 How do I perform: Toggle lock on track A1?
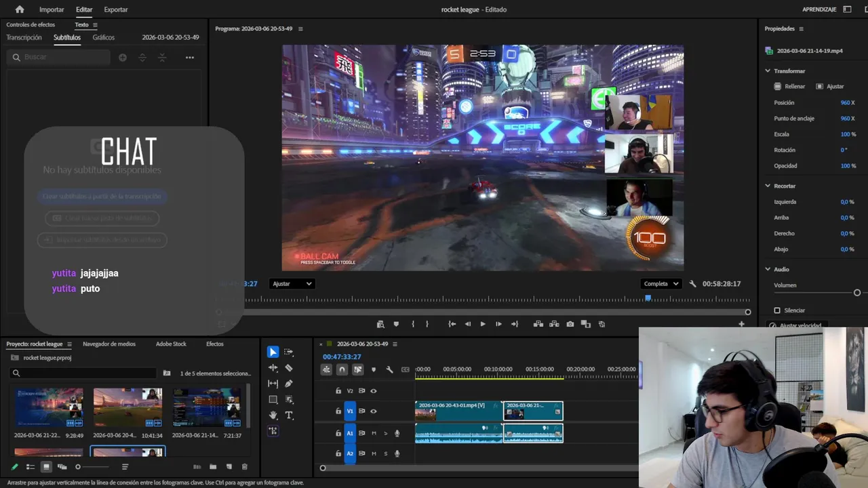click(338, 433)
